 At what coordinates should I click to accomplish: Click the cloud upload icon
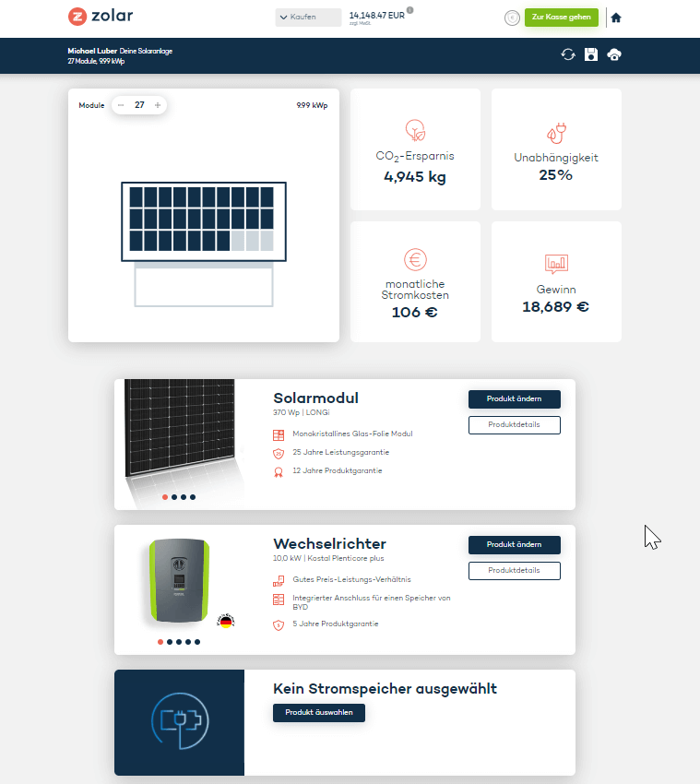pyautogui.click(x=614, y=54)
